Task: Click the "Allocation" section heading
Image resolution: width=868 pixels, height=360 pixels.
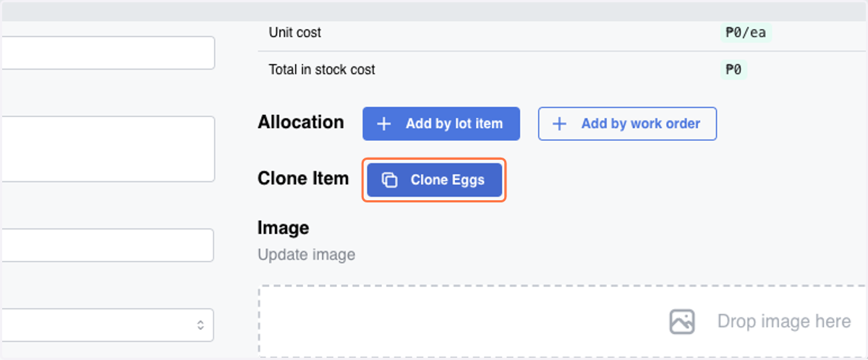Action: click(x=301, y=122)
